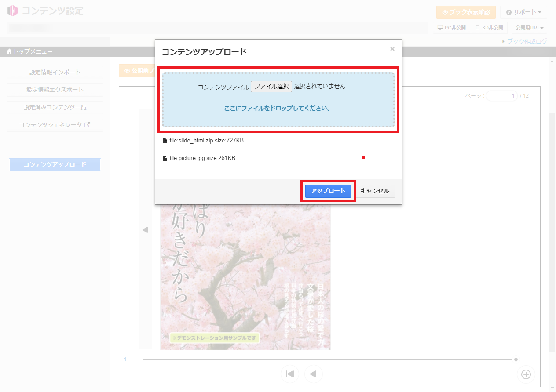Open コンテンツジェネレータ external link
The height and width of the screenshot is (392, 556).
[55, 125]
